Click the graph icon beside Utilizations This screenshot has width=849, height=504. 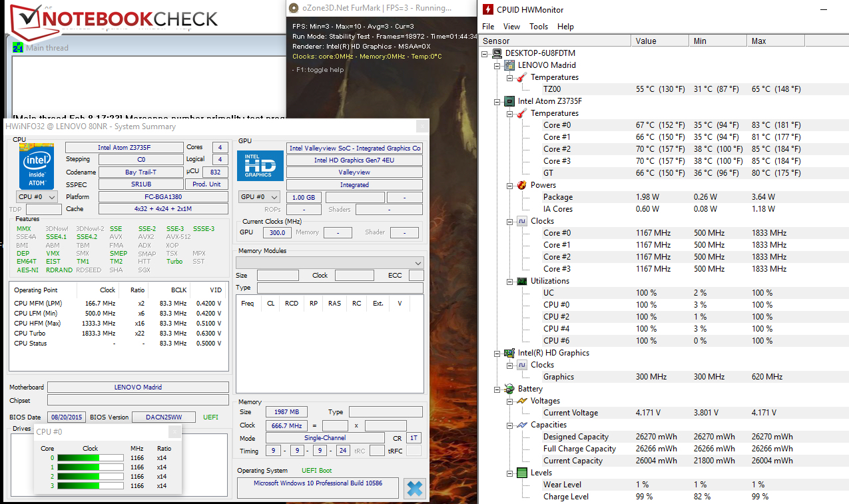coord(523,281)
